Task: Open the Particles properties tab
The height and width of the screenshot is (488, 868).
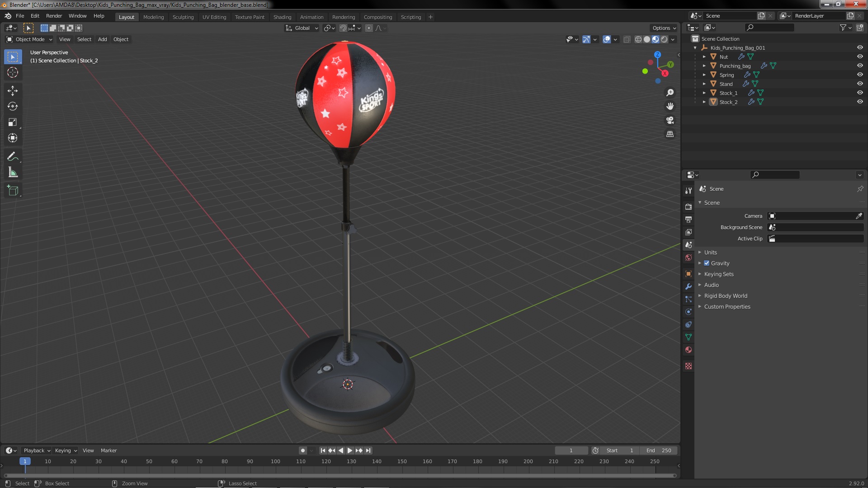Action: 688,299
